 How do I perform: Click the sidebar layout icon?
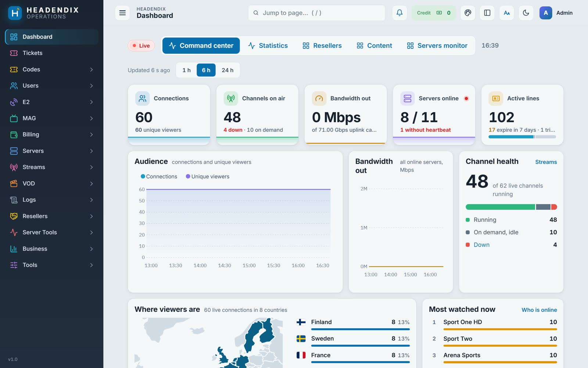[487, 13]
